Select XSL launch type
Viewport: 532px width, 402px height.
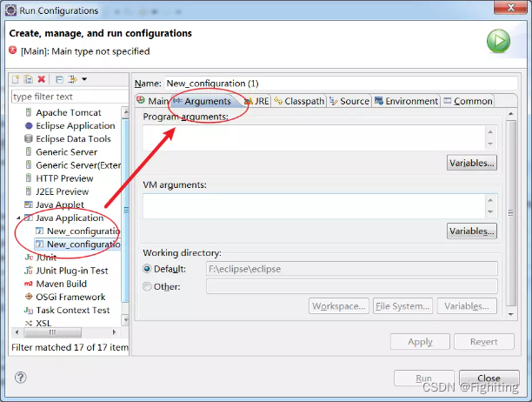[x=43, y=323]
